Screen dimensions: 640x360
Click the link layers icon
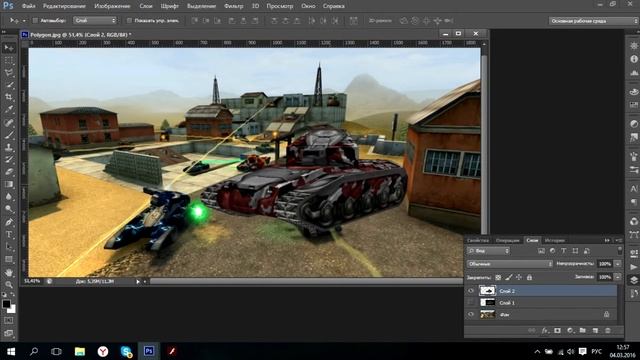coord(532,331)
